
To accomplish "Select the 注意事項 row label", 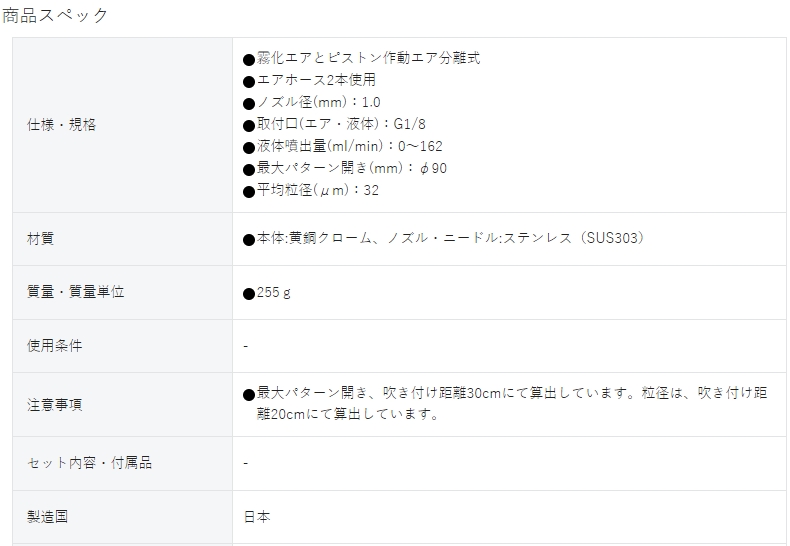I will (x=54, y=404).
